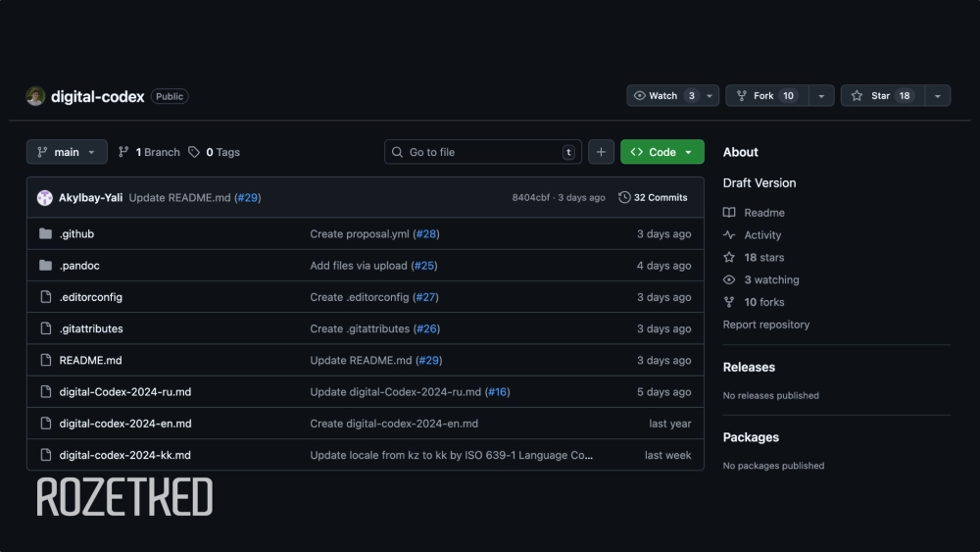Open the main branch dropdown
Image resolution: width=980 pixels, height=552 pixels.
tap(67, 152)
